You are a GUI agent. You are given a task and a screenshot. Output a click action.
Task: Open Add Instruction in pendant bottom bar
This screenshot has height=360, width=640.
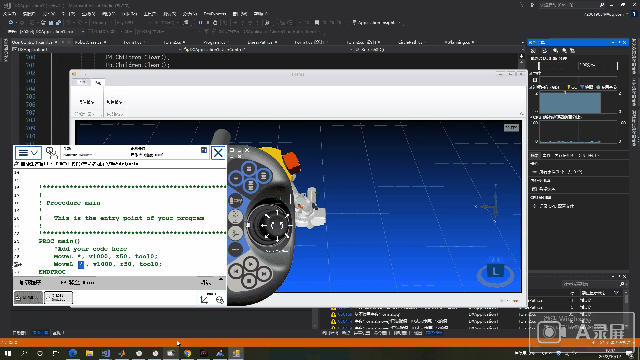pyautogui.click(x=30, y=282)
